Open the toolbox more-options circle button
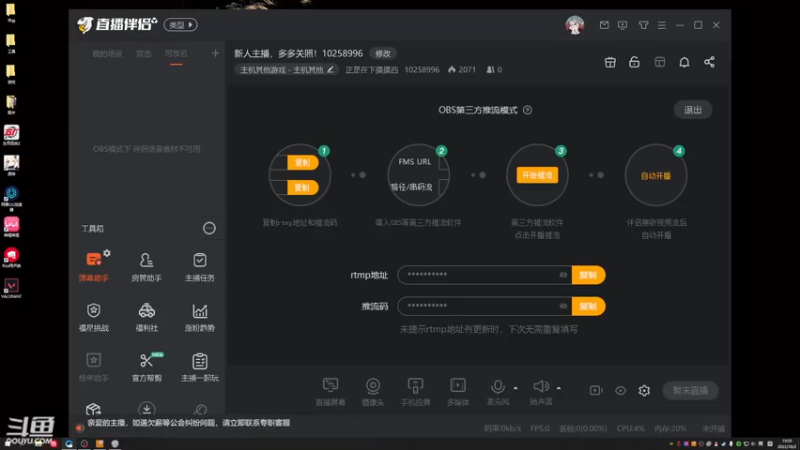 (209, 228)
